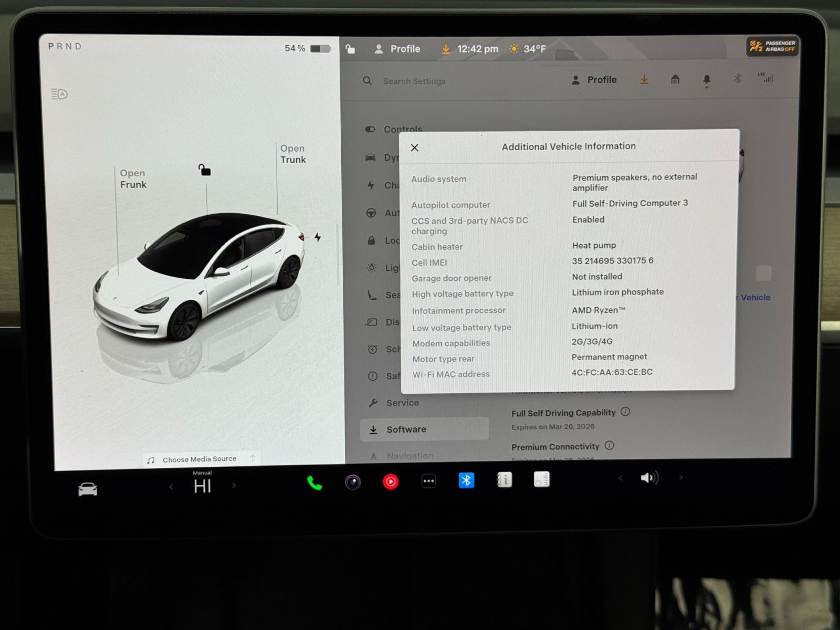This screenshot has height=630, width=840.
Task: Tap the notifications bell icon
Action: coord(706,80)
